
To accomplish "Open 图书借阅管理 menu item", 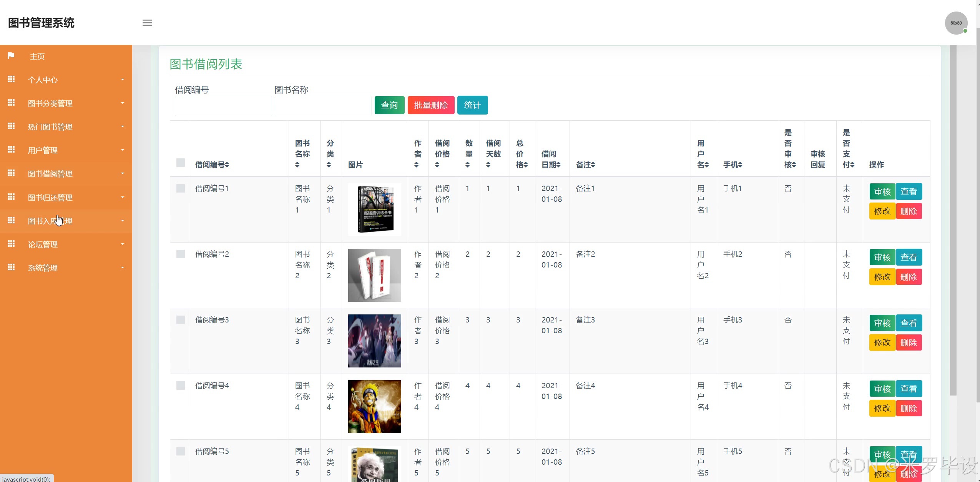I will [50, 174].
